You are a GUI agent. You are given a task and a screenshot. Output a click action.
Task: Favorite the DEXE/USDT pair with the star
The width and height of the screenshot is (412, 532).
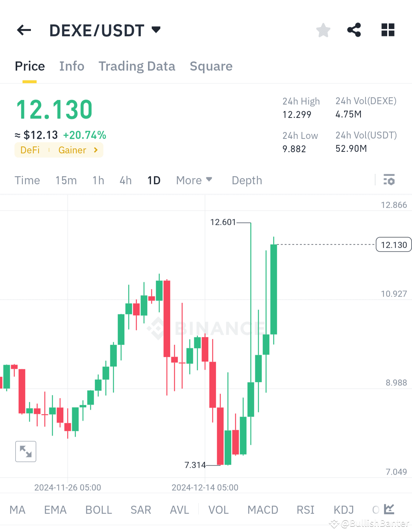[323, 30]
